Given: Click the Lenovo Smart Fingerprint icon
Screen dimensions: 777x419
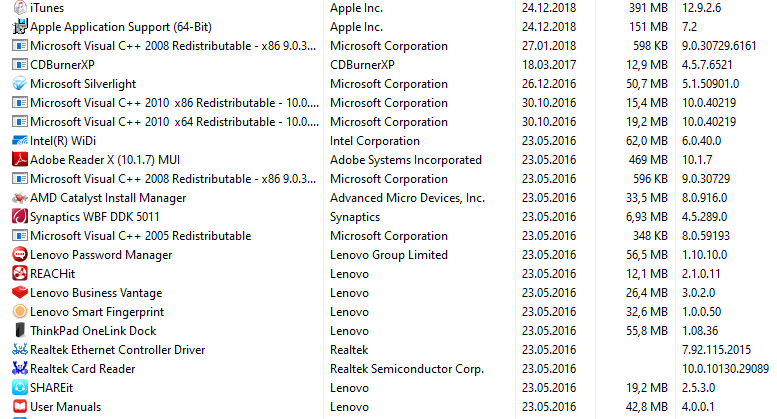Looking at the screenshot, I should (19, 312).
